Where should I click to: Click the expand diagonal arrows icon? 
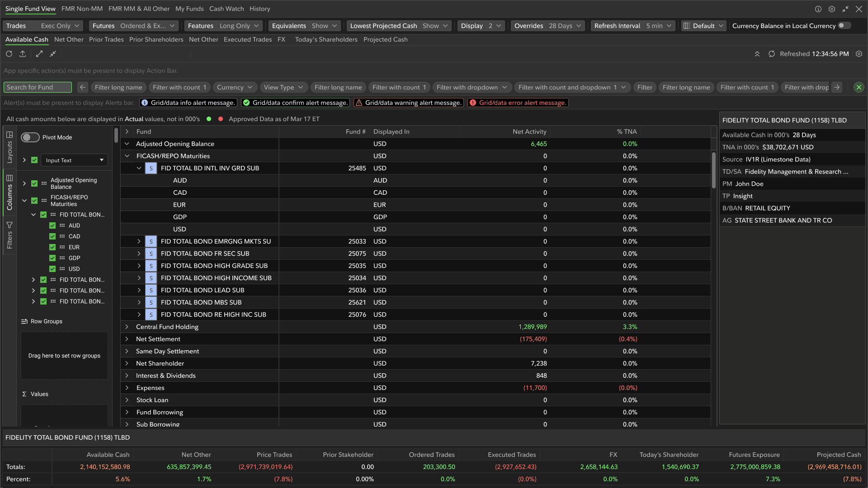(x=39, y=54)
